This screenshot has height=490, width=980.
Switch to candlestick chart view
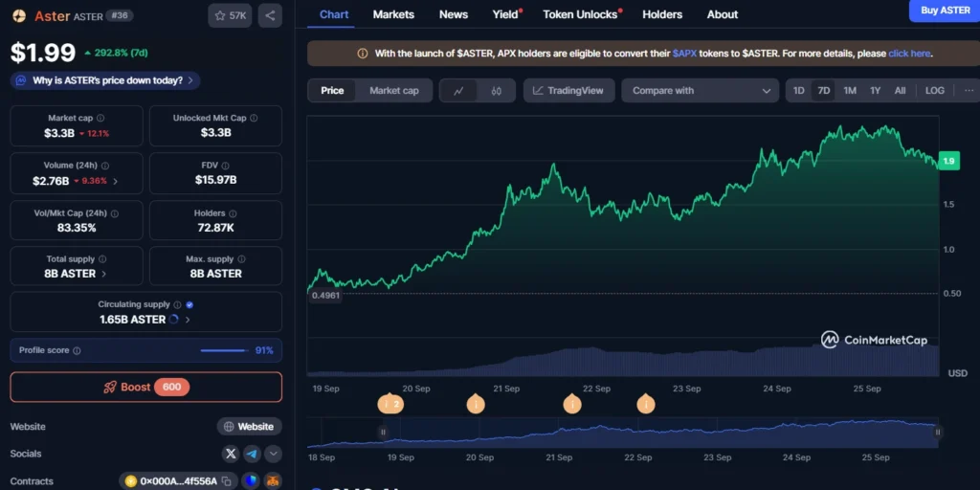tap(496, 91)
